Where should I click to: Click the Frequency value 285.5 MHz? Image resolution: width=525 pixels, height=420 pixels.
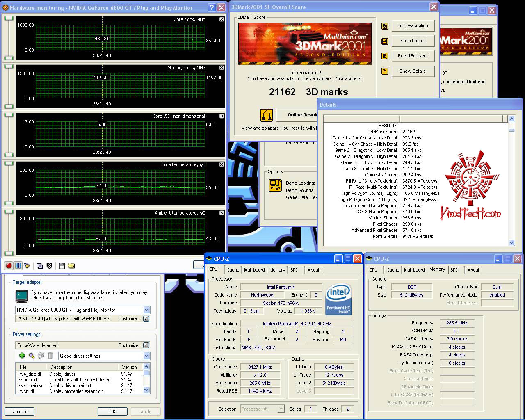(457, 323)
